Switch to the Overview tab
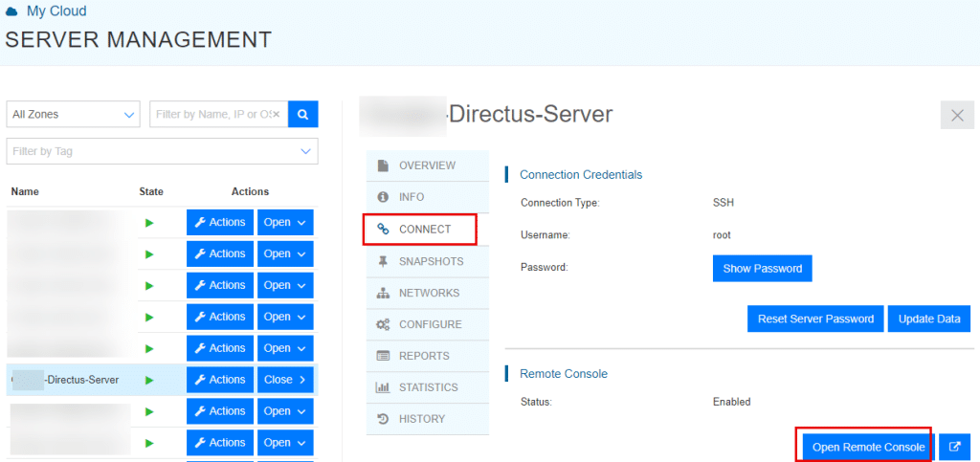980x462 pixels. (428, 165)
